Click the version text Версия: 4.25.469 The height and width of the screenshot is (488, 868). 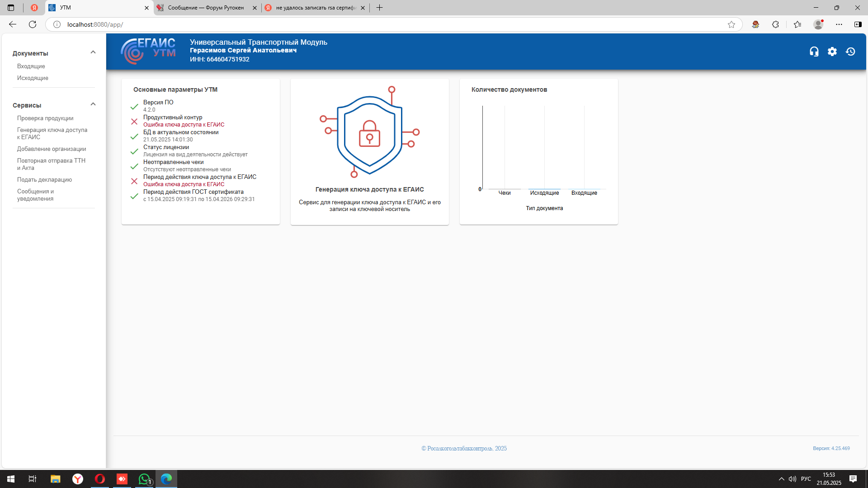click(831, 448)
